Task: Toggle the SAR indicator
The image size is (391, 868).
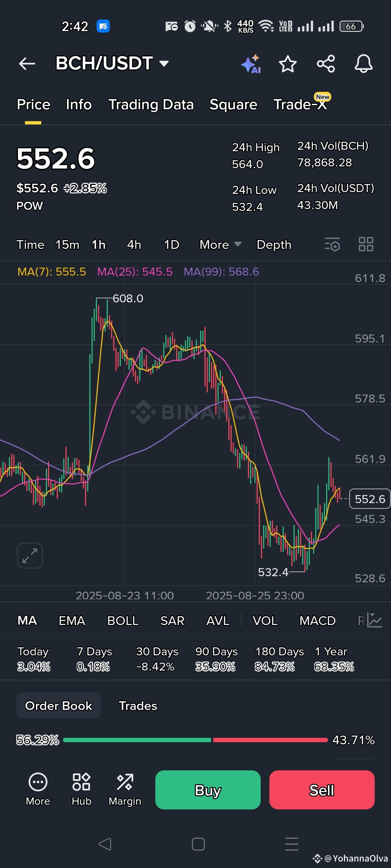Action: (x=172, y=621)
